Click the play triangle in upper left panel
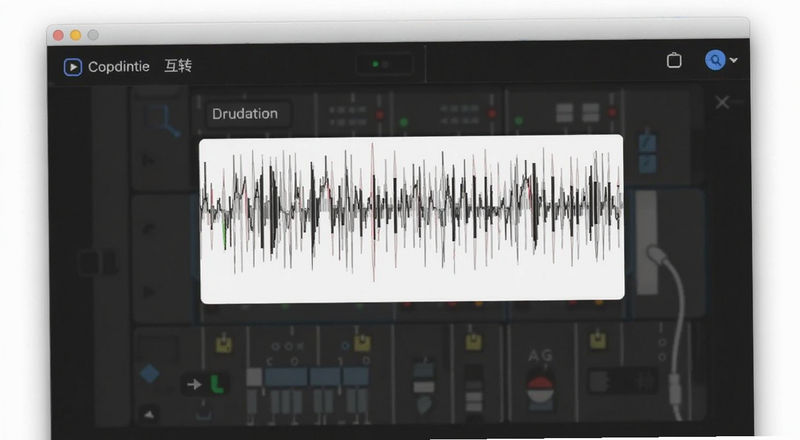Screen dimensions: 800x440 tap(148, 161)
